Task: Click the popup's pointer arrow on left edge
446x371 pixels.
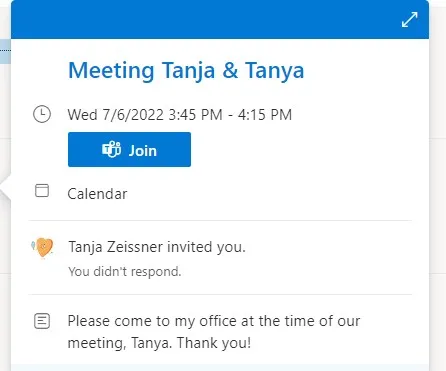Action: pos(6,186)
